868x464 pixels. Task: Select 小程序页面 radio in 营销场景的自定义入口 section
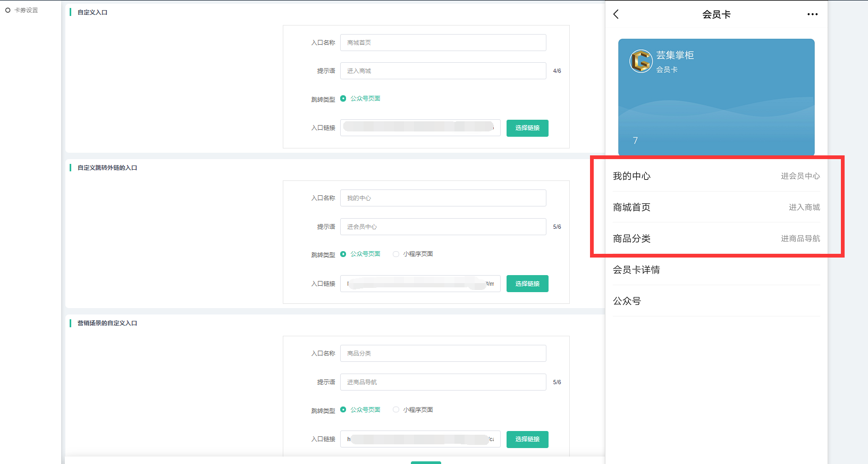396,410
